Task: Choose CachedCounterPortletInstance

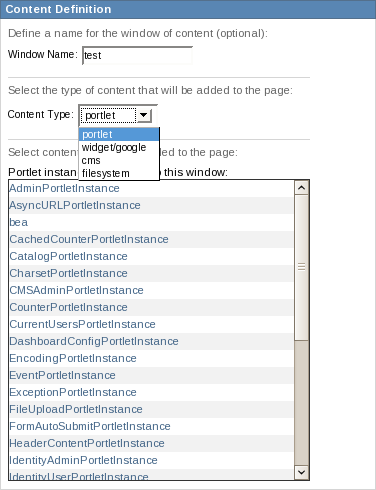Action: point(89,239)
